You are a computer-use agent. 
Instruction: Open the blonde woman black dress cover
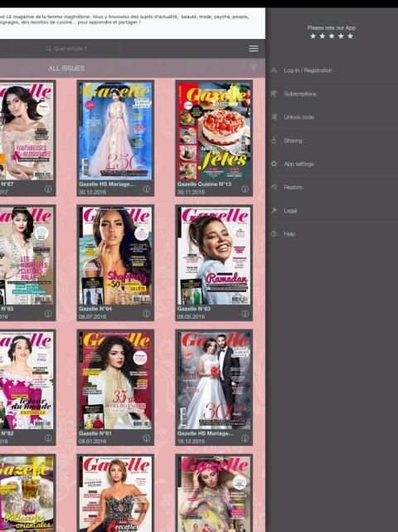(x=115, y=494)
